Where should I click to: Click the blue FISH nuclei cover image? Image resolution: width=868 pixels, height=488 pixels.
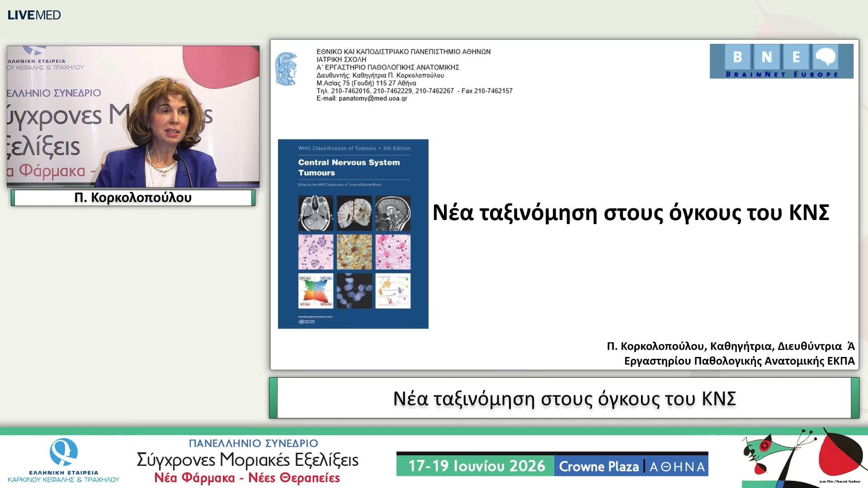click(x=354, y=291)
